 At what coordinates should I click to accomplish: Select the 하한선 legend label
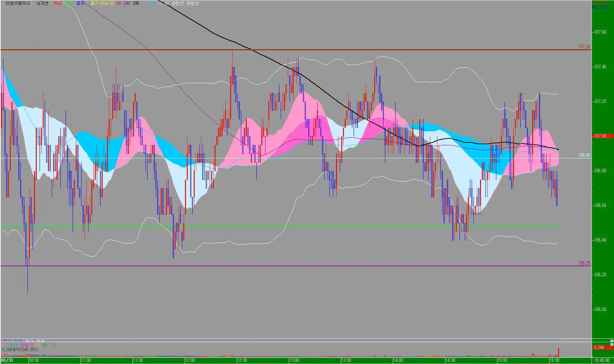pyautogui.click(x=193, y=3)
